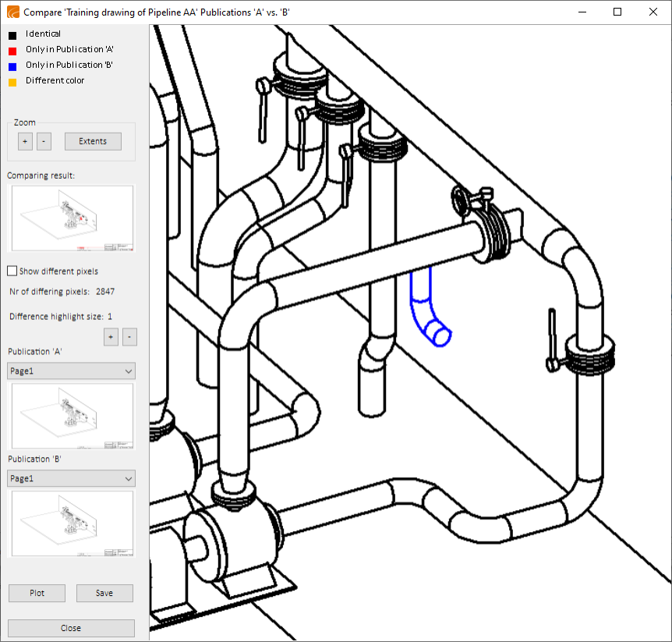Click the zoom out minus button

point(44,141)
